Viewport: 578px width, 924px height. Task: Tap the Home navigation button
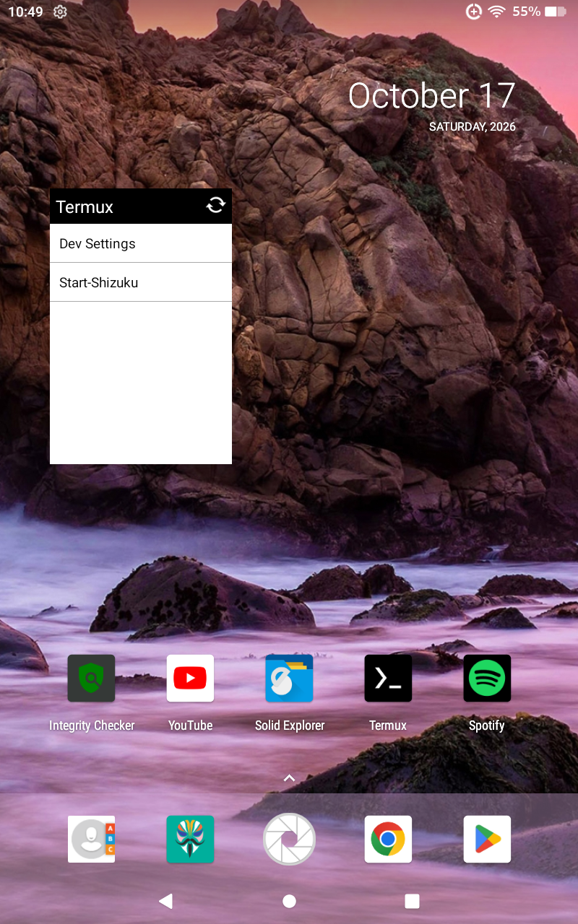pos(289,901)
